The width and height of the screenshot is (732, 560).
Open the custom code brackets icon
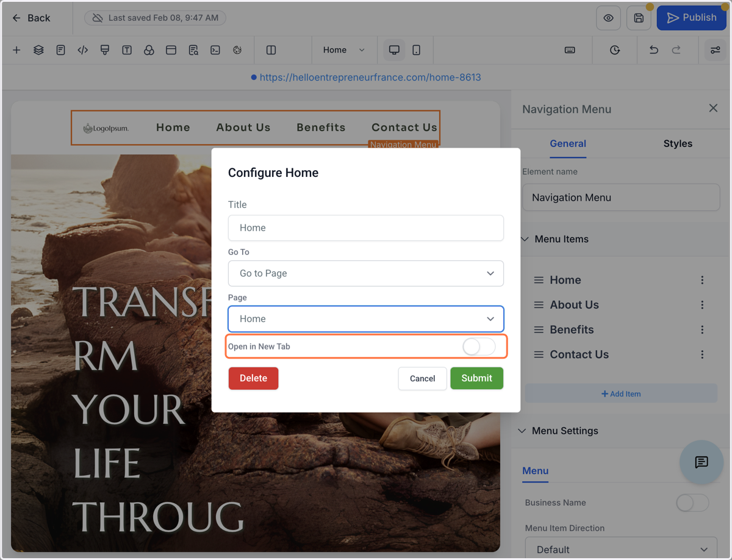82,50
